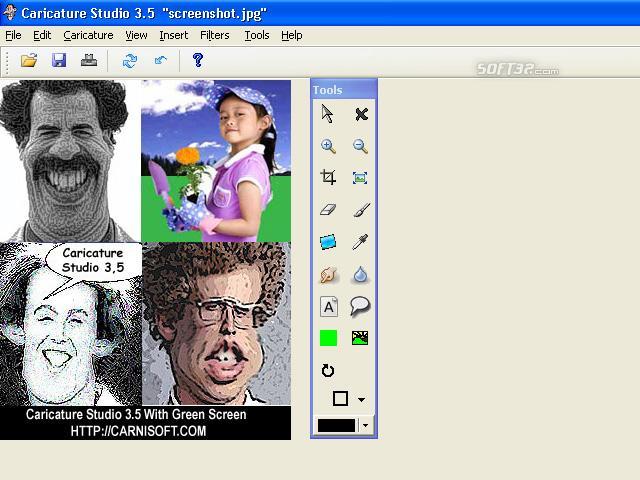Click the fit image to screen tool
Screen dimensions: 640x480
pyautogui.click(x=360, y=178)
